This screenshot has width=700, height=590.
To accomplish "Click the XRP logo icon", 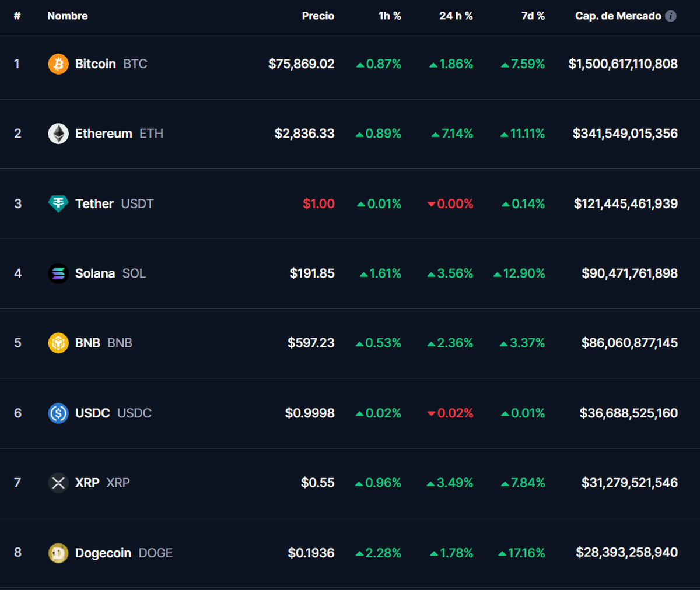I will pyautogui.click(x=58, y=483).
